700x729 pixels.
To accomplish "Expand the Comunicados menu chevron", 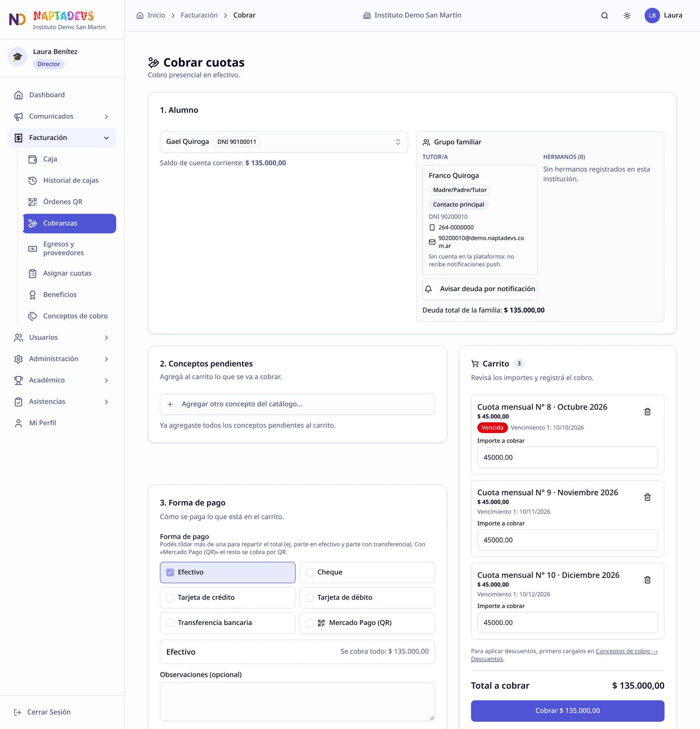I will [106, 116].
